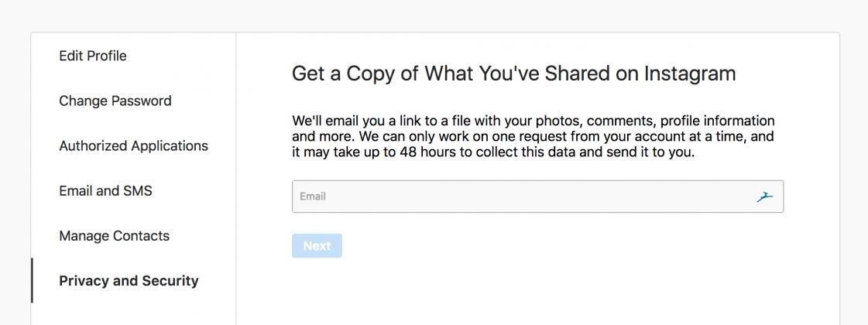Viewport: 868px width, 325px height.
Task: Click the 'Get a Copy' page heading
Action: (513, 74)
